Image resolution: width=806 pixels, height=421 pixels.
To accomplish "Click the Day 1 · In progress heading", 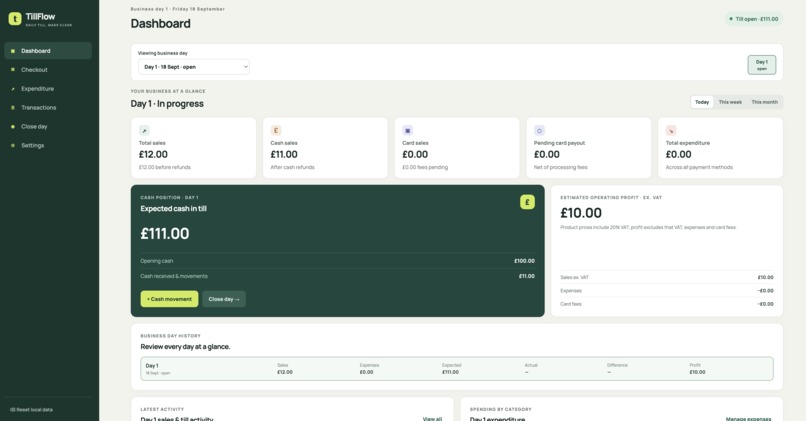I will 167,104.
